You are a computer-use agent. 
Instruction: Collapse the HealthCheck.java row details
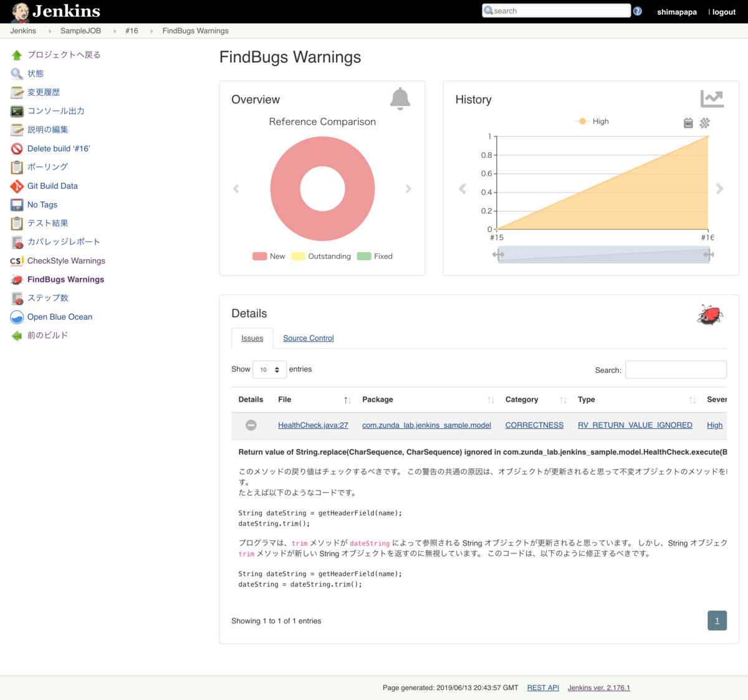coord(251,425)
